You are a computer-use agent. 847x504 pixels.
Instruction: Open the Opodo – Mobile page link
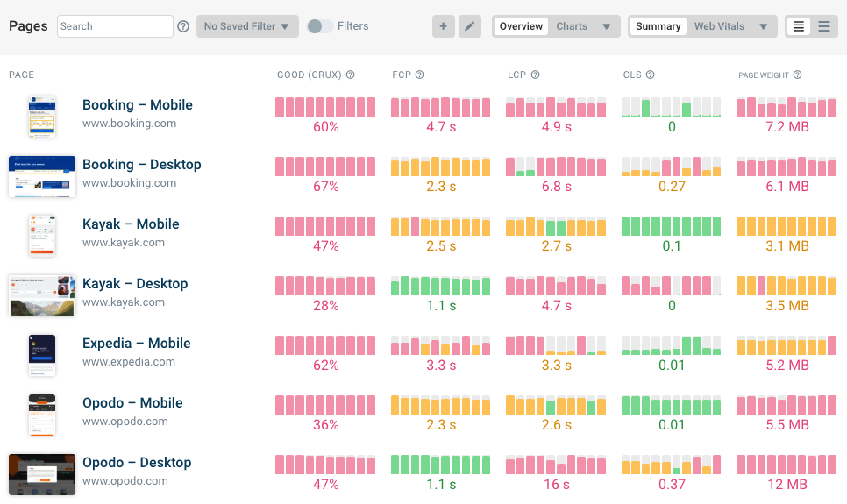(x=132, y=403)
